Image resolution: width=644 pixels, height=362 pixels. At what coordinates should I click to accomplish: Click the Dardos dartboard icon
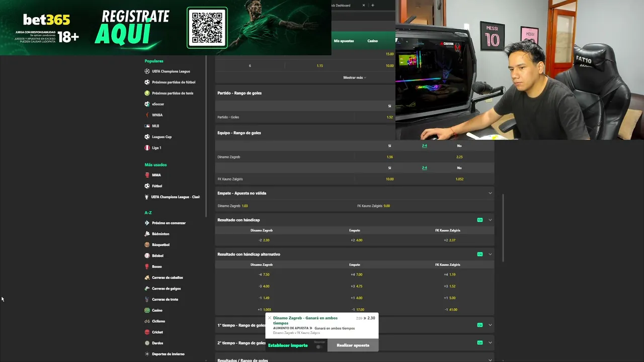point(147,343)
